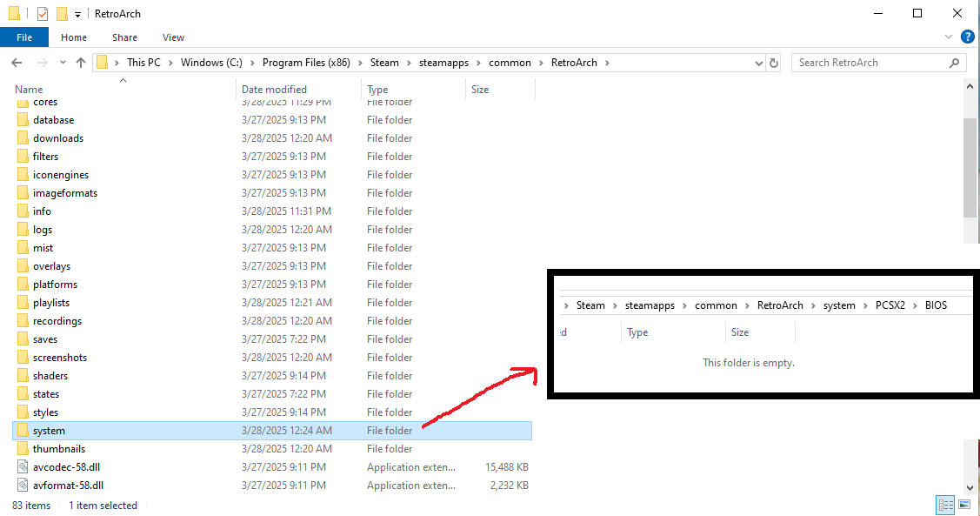
Task: Click the Properties quick access icon
Action: (x=43, y=13)
